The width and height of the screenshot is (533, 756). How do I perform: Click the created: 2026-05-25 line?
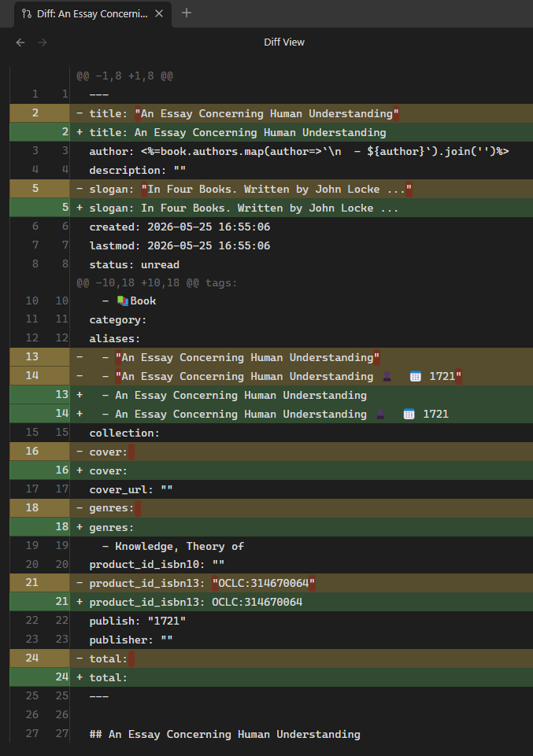[180, 227]
